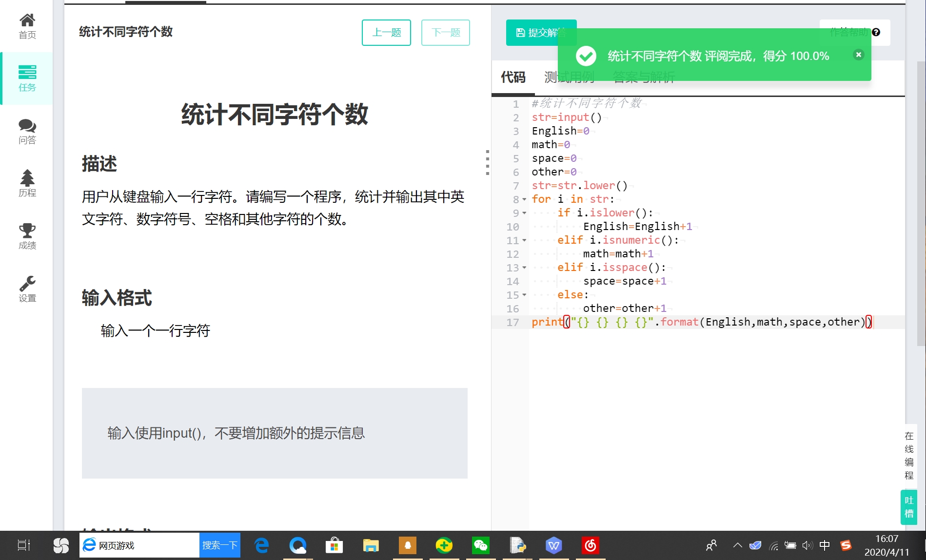
Task: Open the Wi-Fi network tray icon
Action: coord(773,545)
